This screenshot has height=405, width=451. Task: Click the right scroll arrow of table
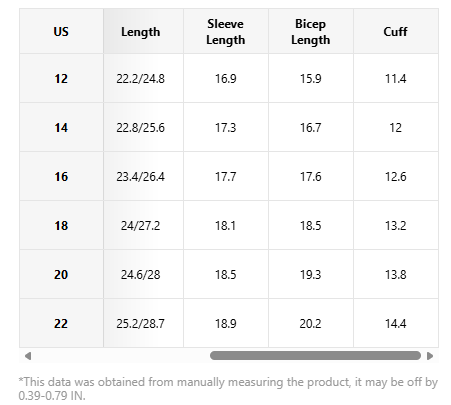click(430, 356)
